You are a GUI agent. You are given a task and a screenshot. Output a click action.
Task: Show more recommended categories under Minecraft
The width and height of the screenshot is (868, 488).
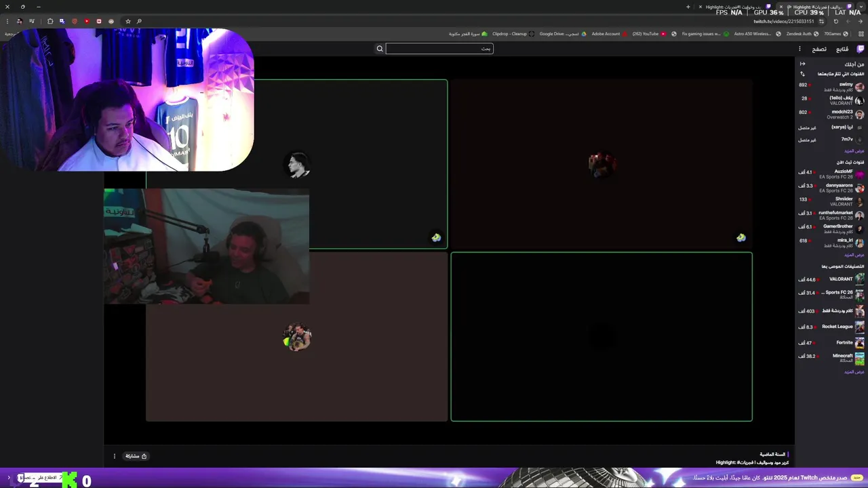click(854, 371)
